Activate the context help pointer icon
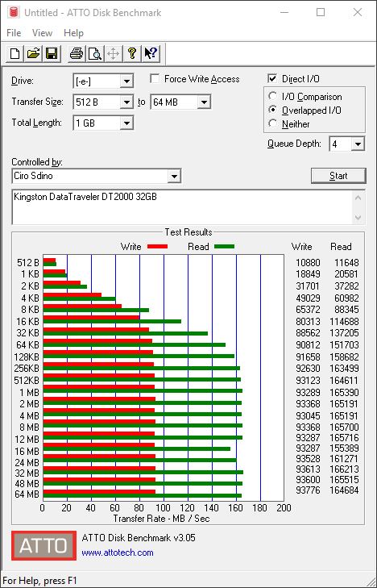 [151, 53]
